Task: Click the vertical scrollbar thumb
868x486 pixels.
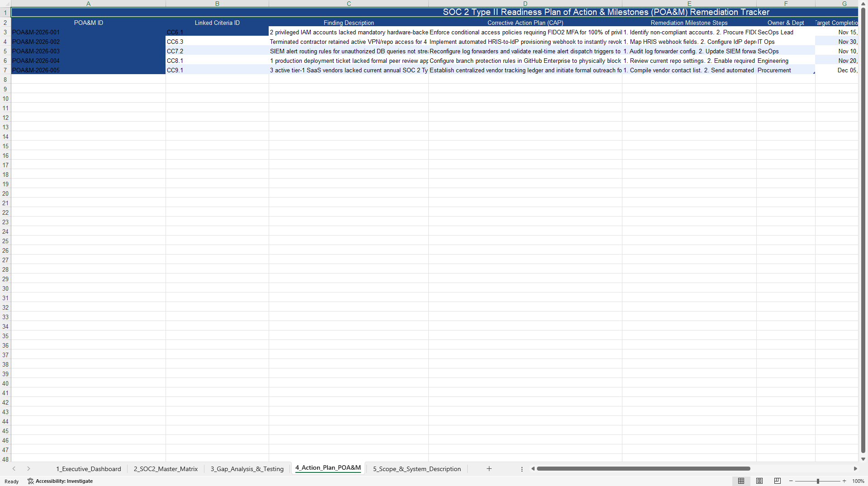Action: tap(863, 231)
